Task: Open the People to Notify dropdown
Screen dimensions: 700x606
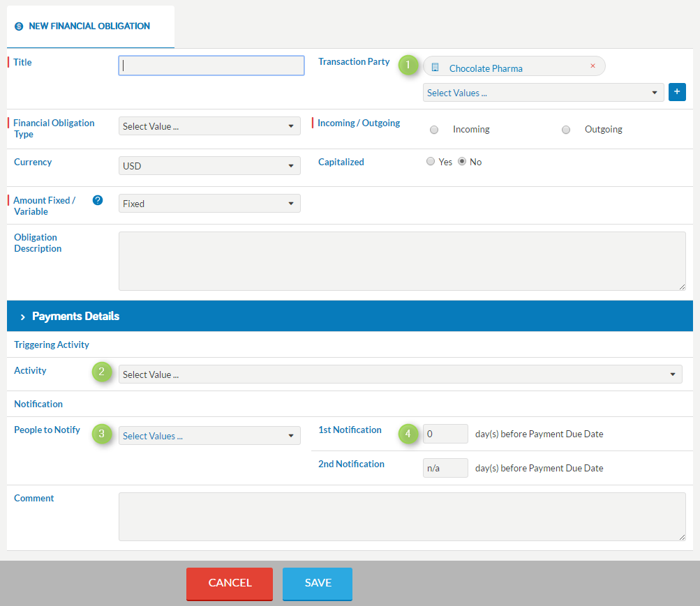Action: [209, 436]
